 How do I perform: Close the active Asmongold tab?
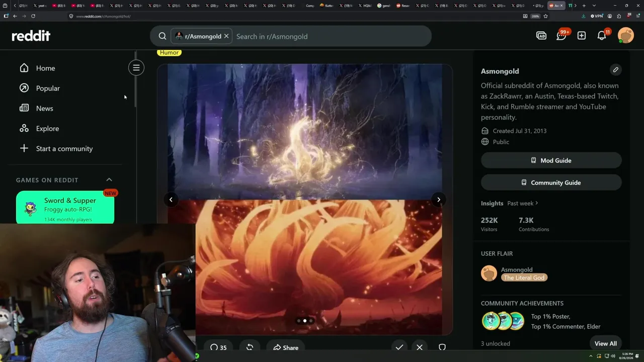pyautogui.click(x=561, y=6)
